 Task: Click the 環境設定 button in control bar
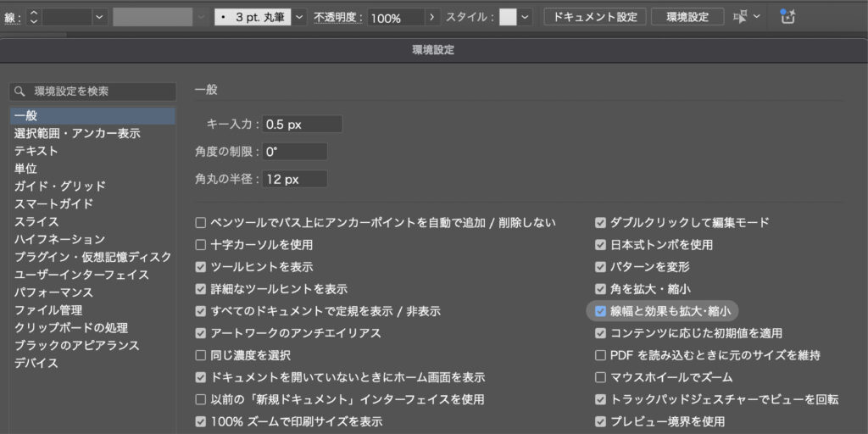[687, 17]
